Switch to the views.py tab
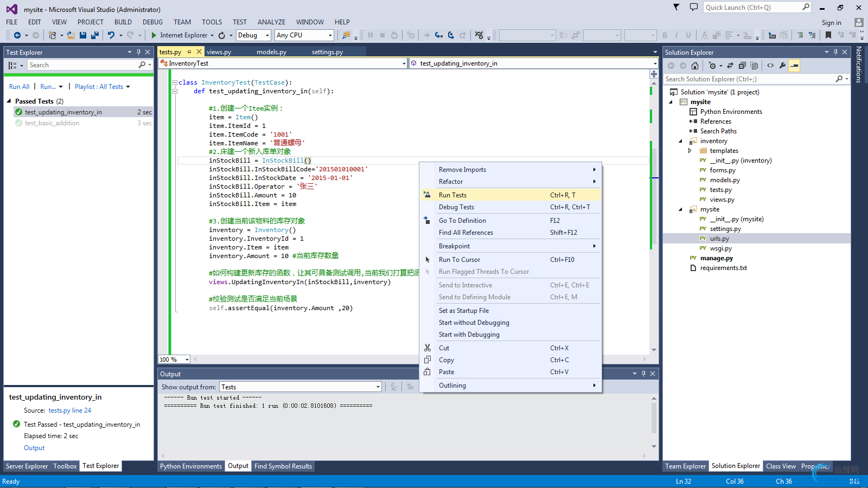The height and width of the screenshot is (488, 868). [219, 52]
